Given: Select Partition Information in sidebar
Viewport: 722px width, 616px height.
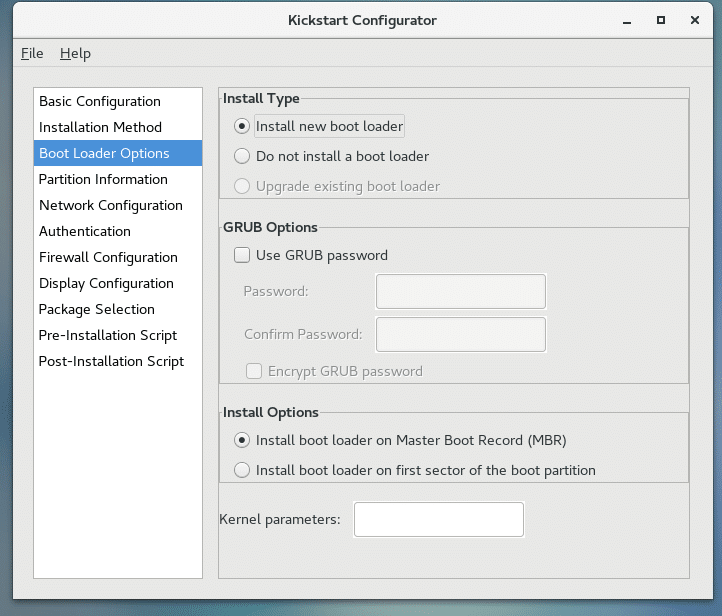Looking at the screenshot, I should click(103, 179).
